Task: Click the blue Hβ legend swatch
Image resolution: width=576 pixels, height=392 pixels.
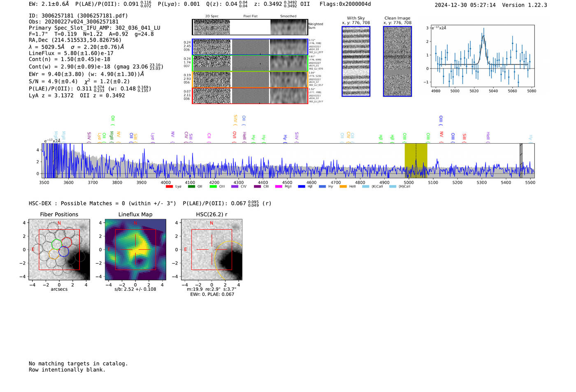Action: pos(302,186)
